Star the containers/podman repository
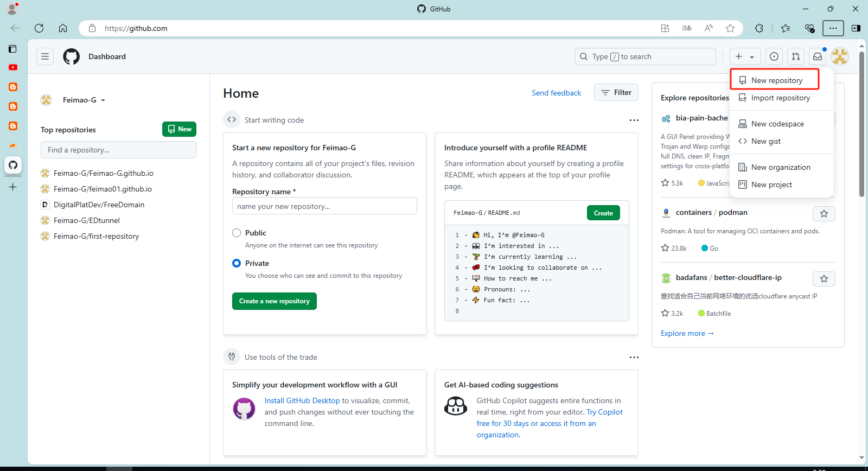 point(824,214)
